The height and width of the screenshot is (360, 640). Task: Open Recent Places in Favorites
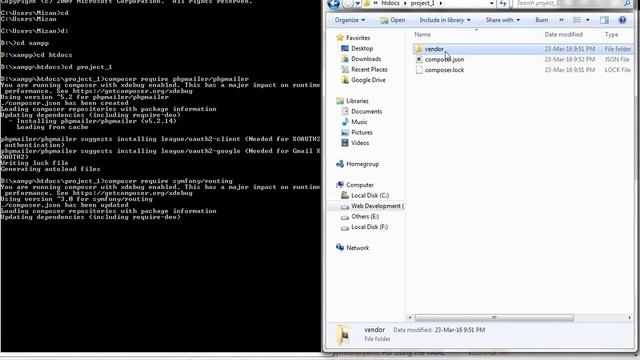pos(369,70)
